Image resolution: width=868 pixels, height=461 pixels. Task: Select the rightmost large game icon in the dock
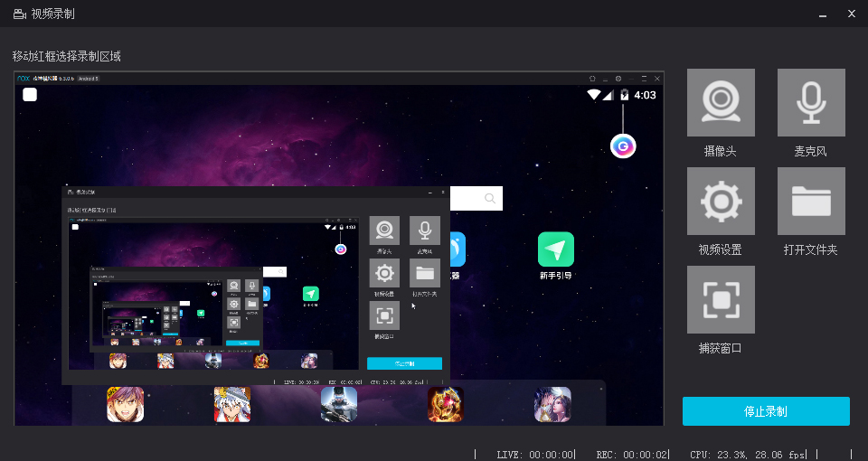(x=552, y=405)
